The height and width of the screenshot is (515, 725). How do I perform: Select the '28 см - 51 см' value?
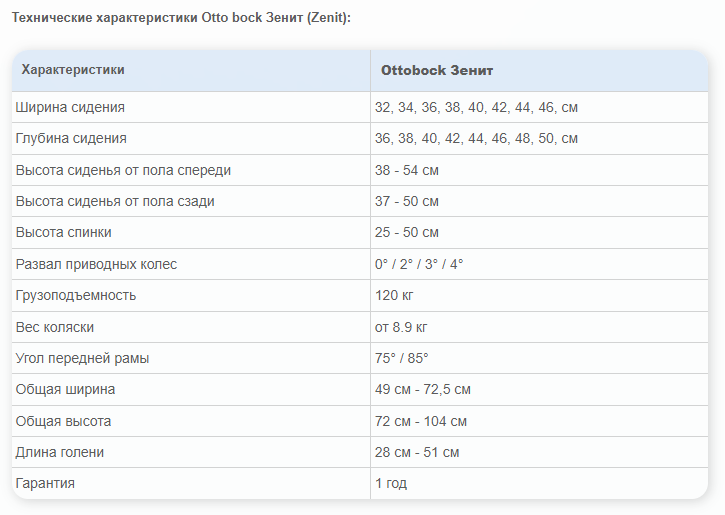[x=417, y=452]
